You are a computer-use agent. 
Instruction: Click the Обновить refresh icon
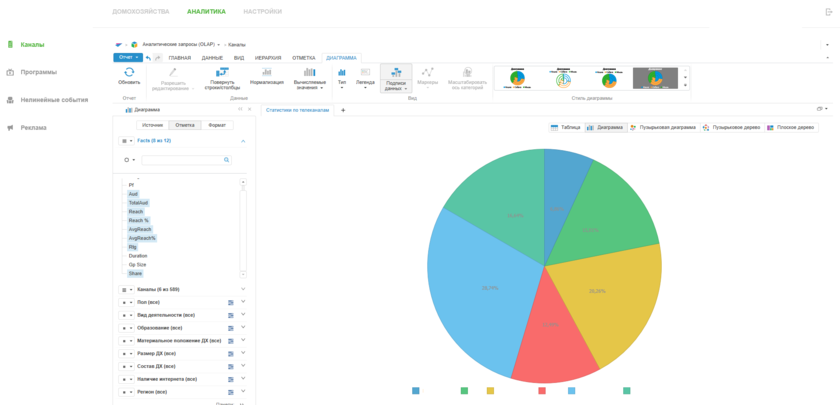pyautogui.click(x=129, y=73)
